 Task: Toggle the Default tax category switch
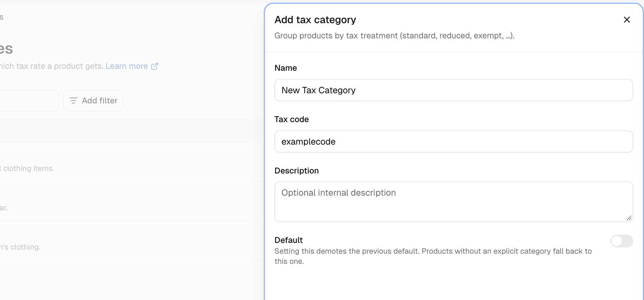pos(621,241)
